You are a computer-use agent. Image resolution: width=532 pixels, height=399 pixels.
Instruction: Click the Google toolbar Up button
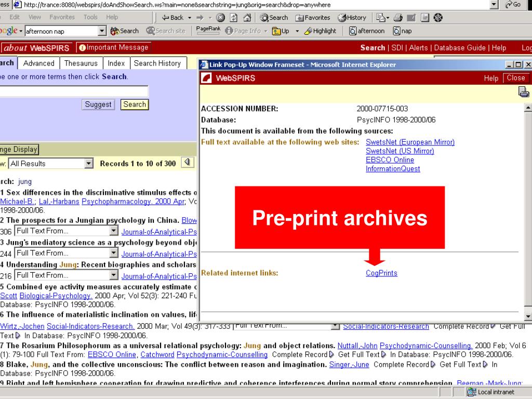(281, 31)
